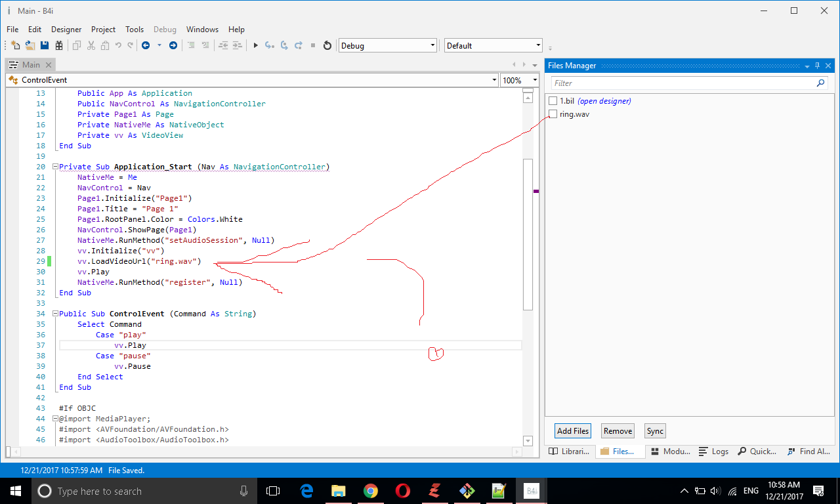This screenshot has width=840, height=504.
Task: Expand the 100% zoom level dropdown
Action: (534, 80)
